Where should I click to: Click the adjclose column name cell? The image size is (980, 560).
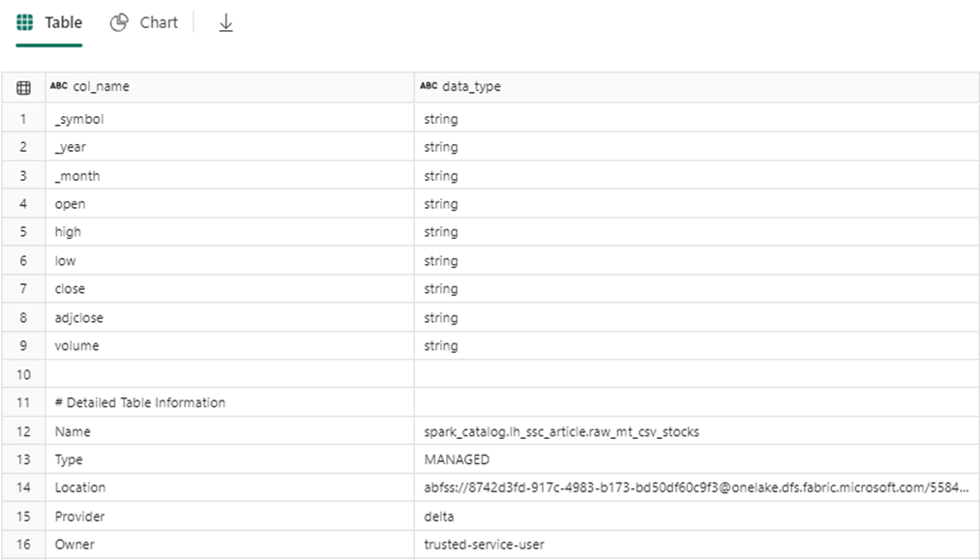coord(79,317)
